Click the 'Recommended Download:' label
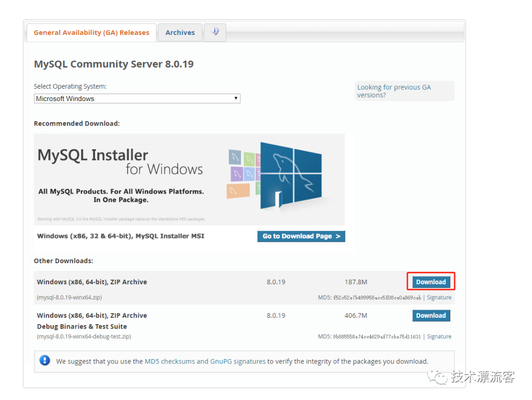Screen dimensions: 532x400 click(77, 124)
